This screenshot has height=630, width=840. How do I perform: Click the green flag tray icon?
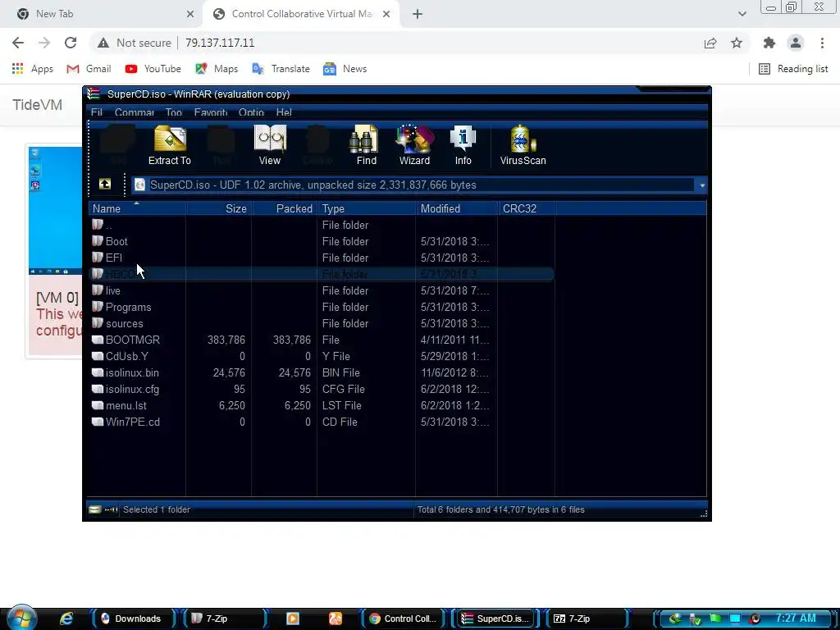pyautogui.click(x=715, y=619)
